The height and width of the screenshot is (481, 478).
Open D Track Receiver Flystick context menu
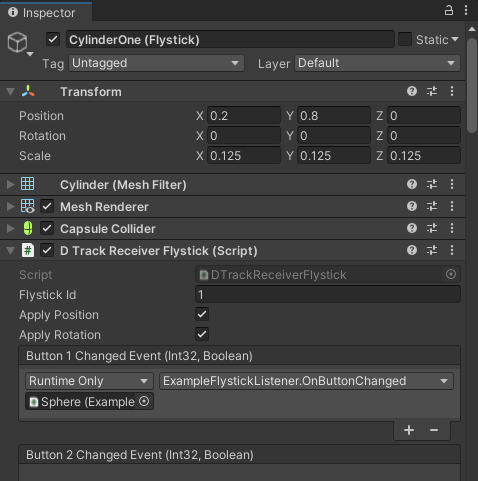click(452, 250)
